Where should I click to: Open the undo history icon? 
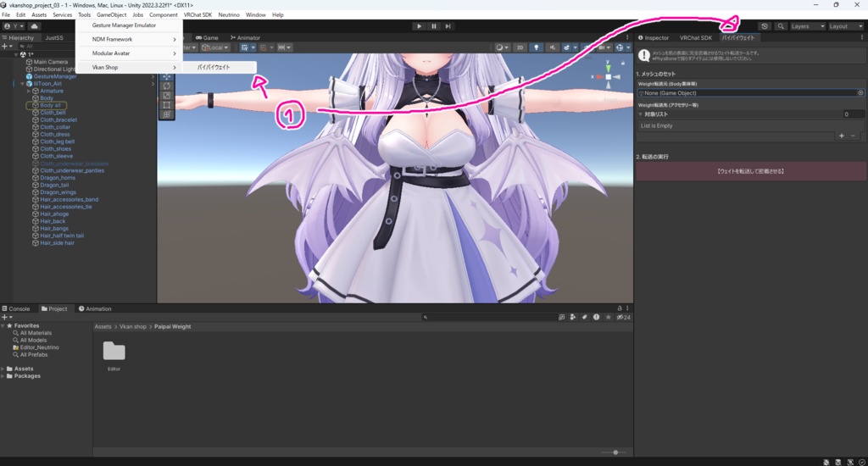pos(765,26)
